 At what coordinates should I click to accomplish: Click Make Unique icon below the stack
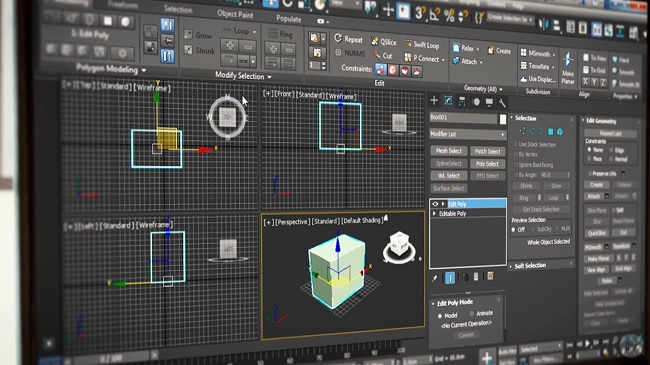click(465, 277)
